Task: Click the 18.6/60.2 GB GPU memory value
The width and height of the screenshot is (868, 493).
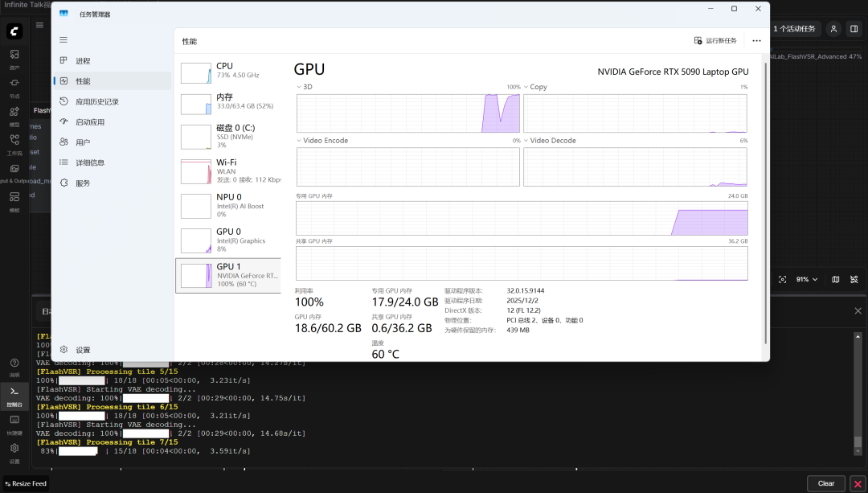Action: pos(328,328)
